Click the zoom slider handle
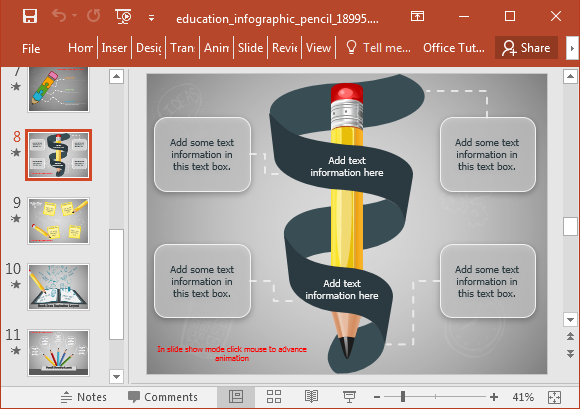Screen dimensions: 580x409 click(403, 397)
